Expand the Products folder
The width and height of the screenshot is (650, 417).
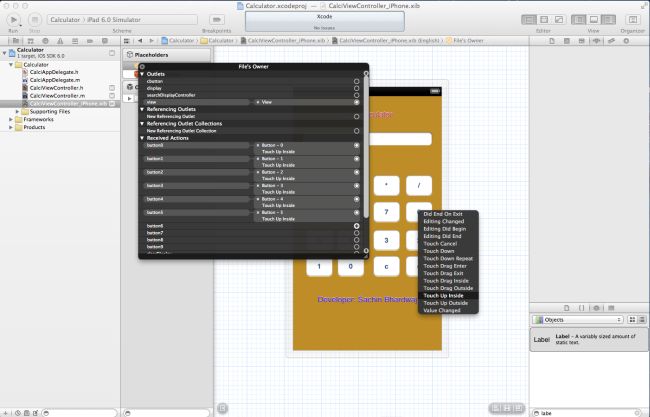[x=11, y=127]
